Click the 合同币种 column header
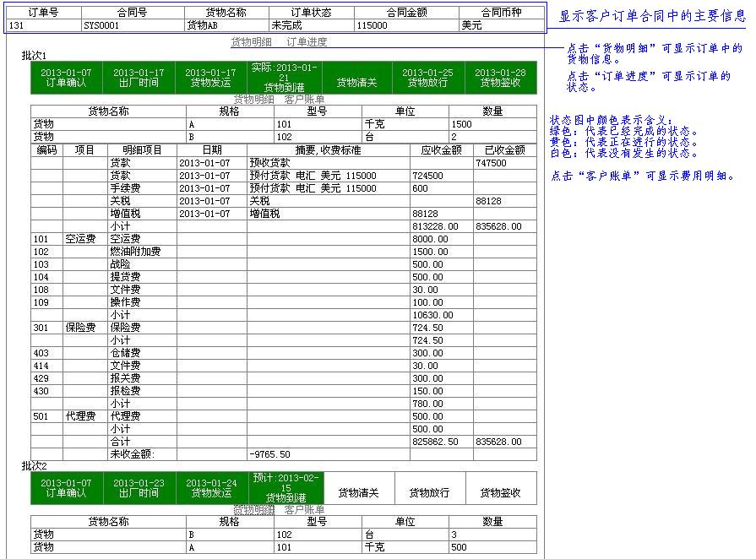Screen dimensions: 756x559 pos(502,14)
